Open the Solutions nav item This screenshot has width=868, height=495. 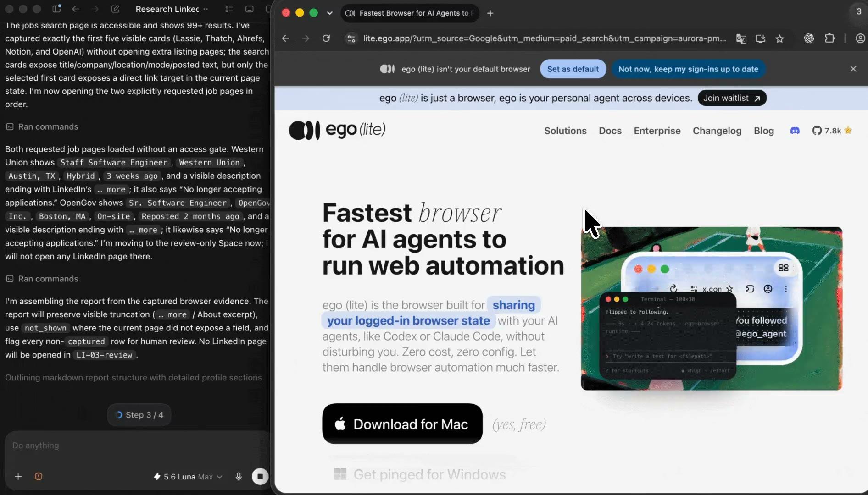565,131
